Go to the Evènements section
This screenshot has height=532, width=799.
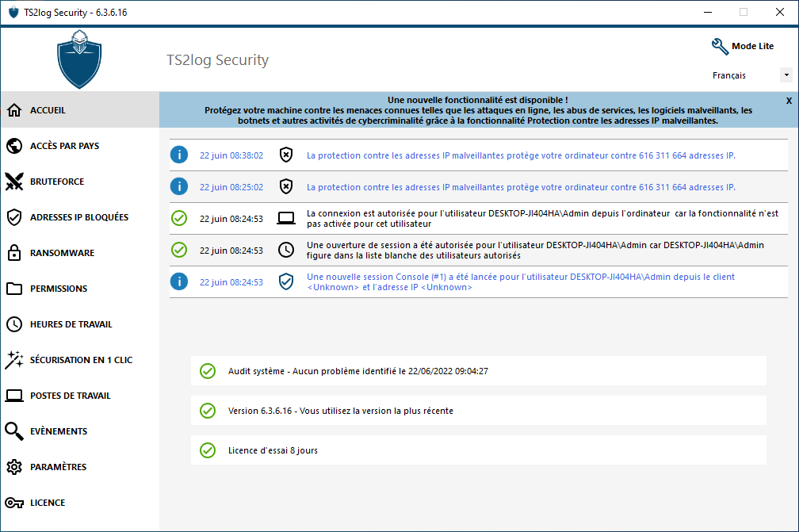[80, 431]
